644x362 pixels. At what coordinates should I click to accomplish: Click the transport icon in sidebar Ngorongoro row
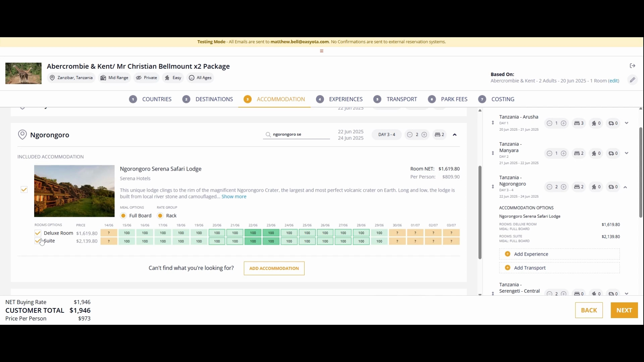611,187
